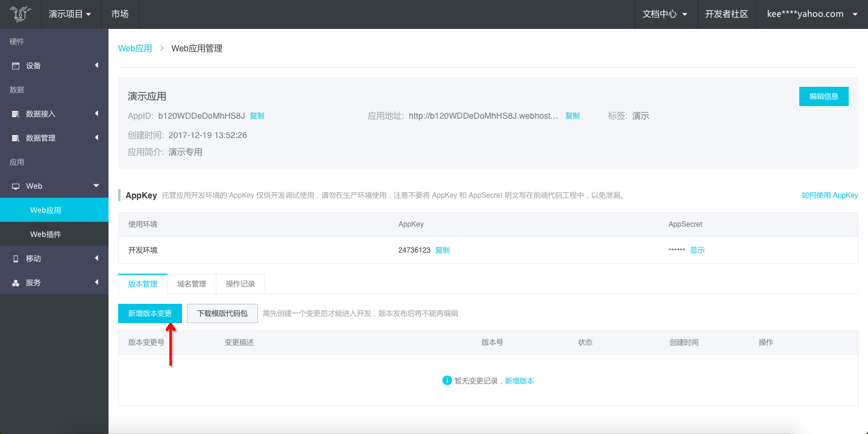Switch to the 域名管理 tab
868x434 pixels.
[192, 284]
